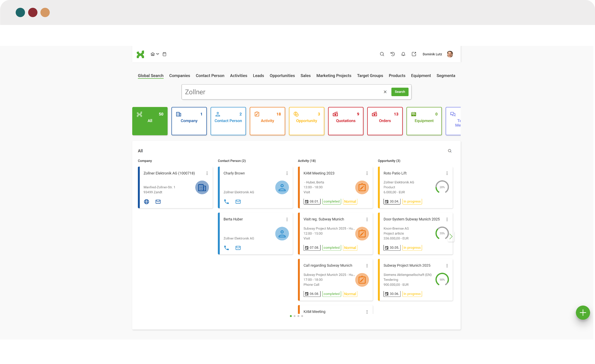
Task: Select the Activity filter tile
Action: pos(267,121)
